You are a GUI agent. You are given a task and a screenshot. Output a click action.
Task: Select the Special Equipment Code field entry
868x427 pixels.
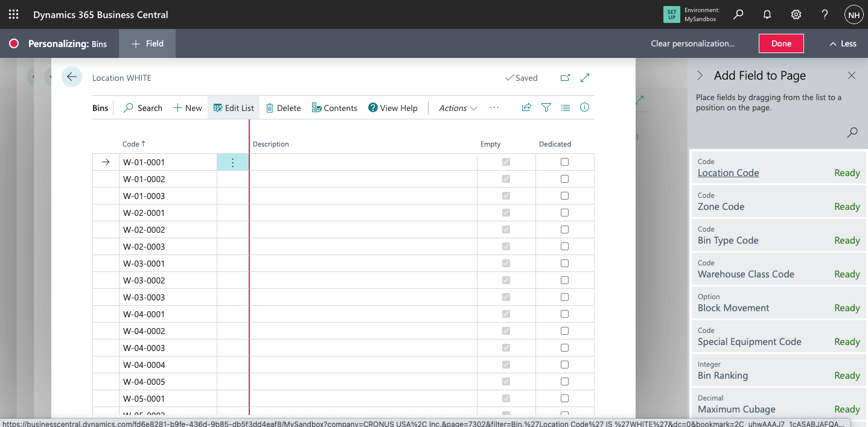coord(779,335)
